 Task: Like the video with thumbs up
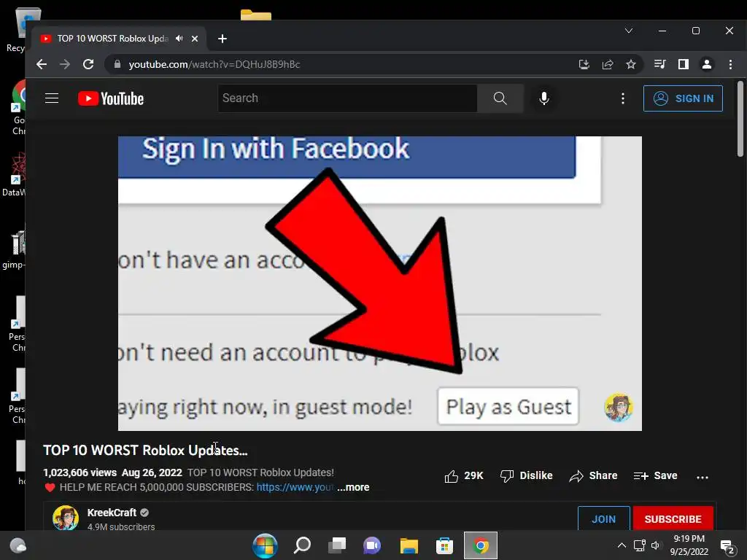463,475
